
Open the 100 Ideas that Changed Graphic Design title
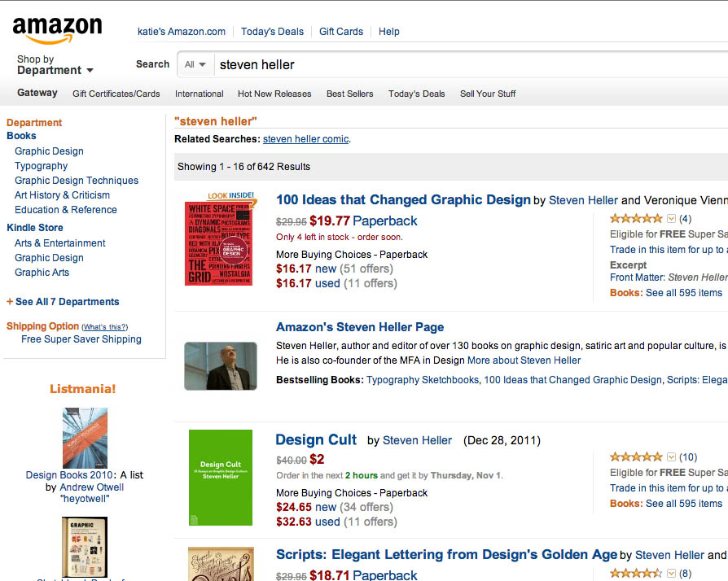point(403,200)
